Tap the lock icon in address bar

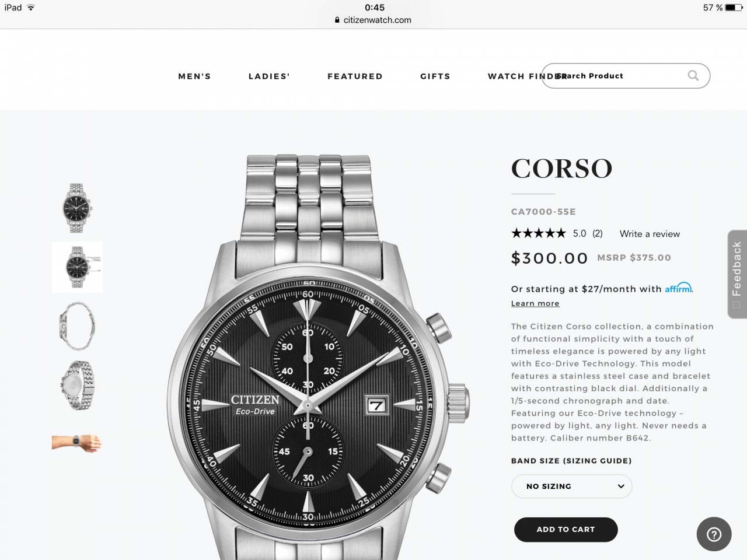[337, 20]
